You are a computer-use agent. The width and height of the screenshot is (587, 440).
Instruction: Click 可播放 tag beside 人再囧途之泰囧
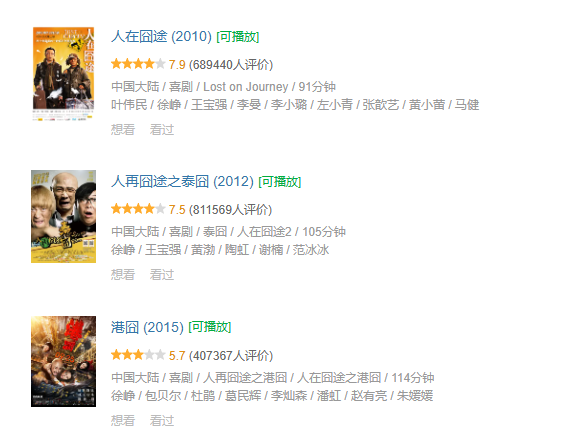tap(280, 182)
